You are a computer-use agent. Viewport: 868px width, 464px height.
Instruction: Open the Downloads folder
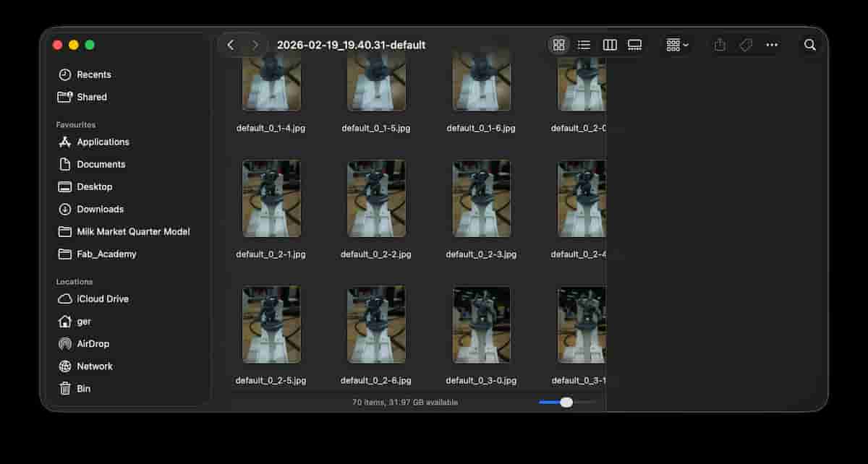100,209
